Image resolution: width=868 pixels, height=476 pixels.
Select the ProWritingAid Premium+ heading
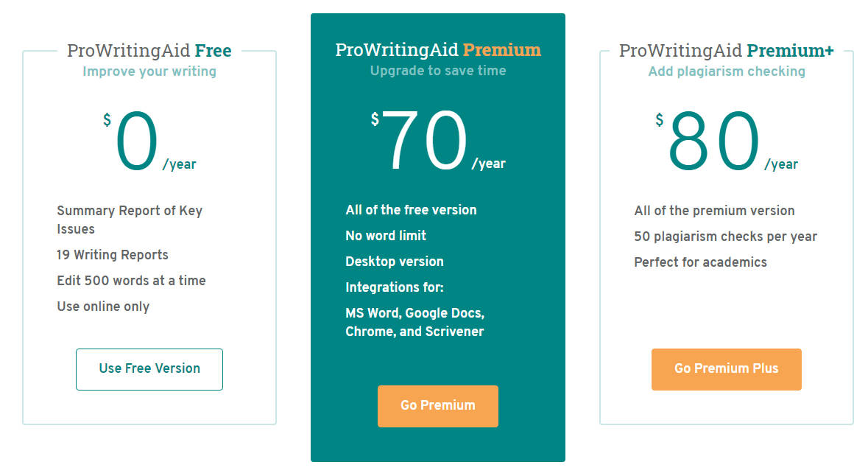[727, 50]
